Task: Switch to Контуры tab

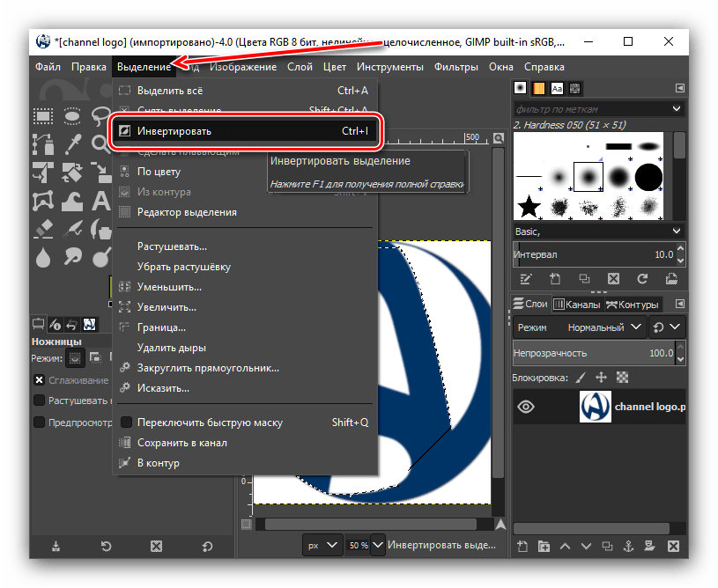Action: [633, 305]
